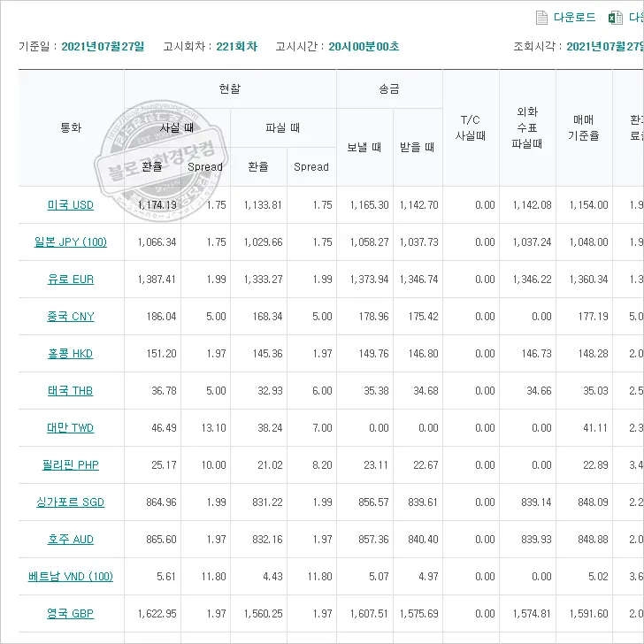Viewport: 644px width, 644px height.
Task: Click JPY cash buying rate 1,066.34
Action: click(x=157, y=242)
